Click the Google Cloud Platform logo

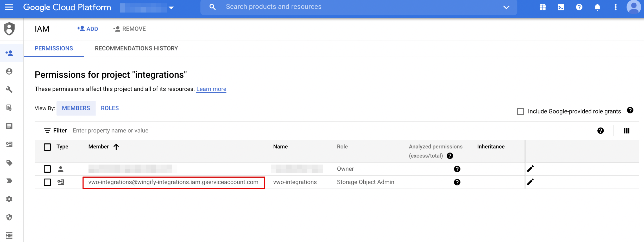pos(67,7)
